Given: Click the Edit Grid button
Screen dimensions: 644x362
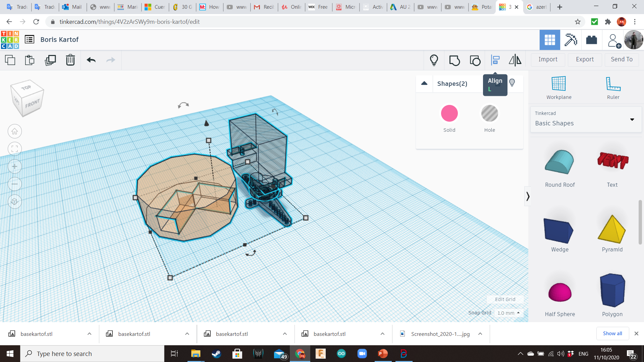Looking at the screenshot, I should [505, 299].
